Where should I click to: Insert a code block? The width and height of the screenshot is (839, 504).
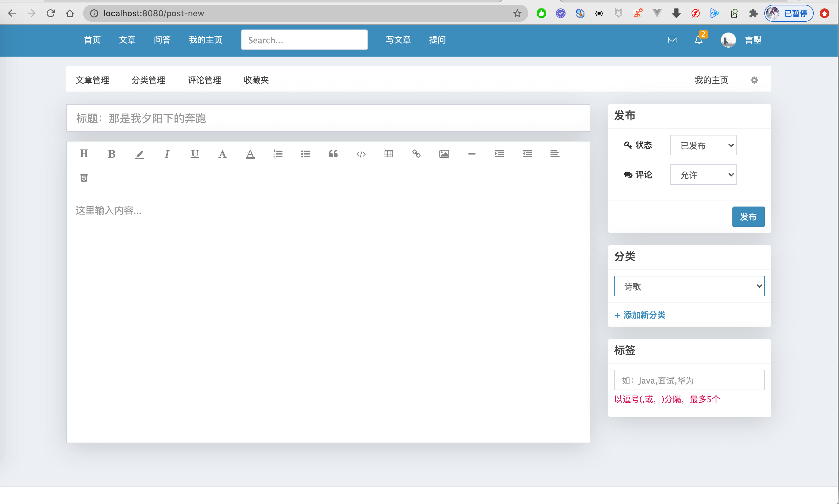tap(361, 154)
